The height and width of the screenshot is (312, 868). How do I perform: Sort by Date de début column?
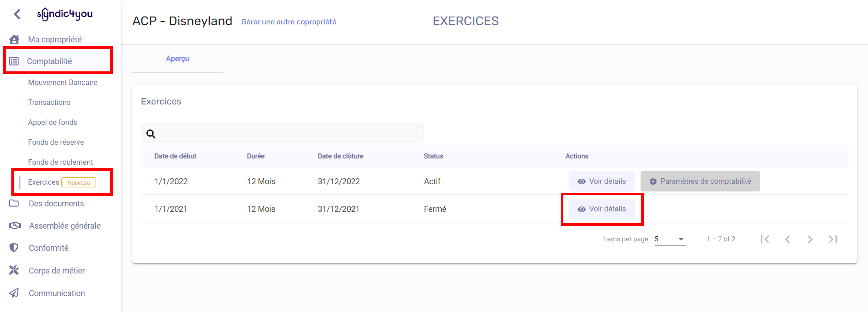175,156
